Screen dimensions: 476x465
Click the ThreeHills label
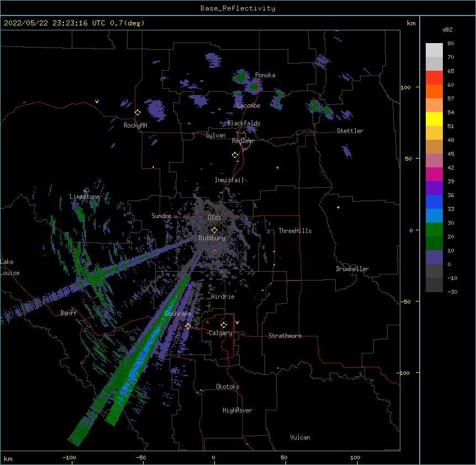click(x=295, y=231)
